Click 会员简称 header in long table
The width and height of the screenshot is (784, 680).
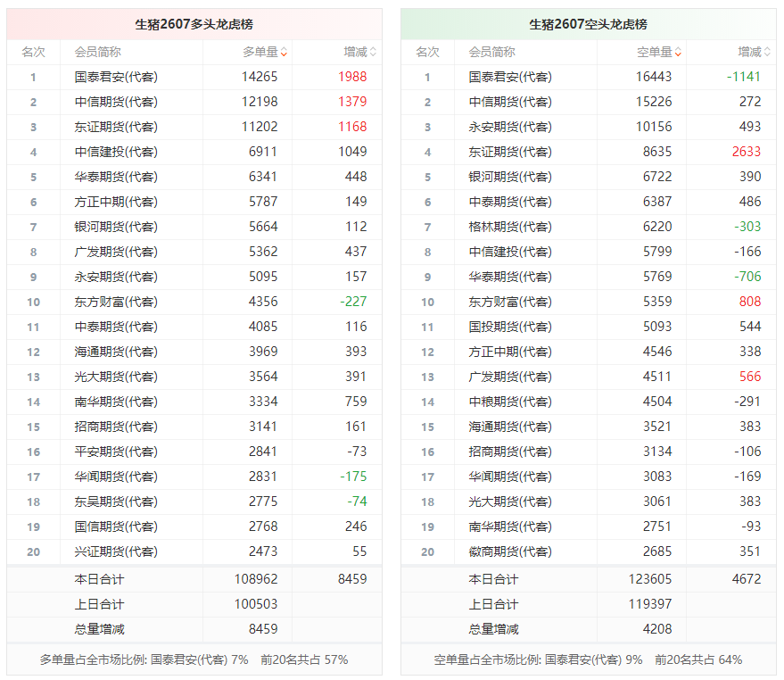(x=98, y=52)
